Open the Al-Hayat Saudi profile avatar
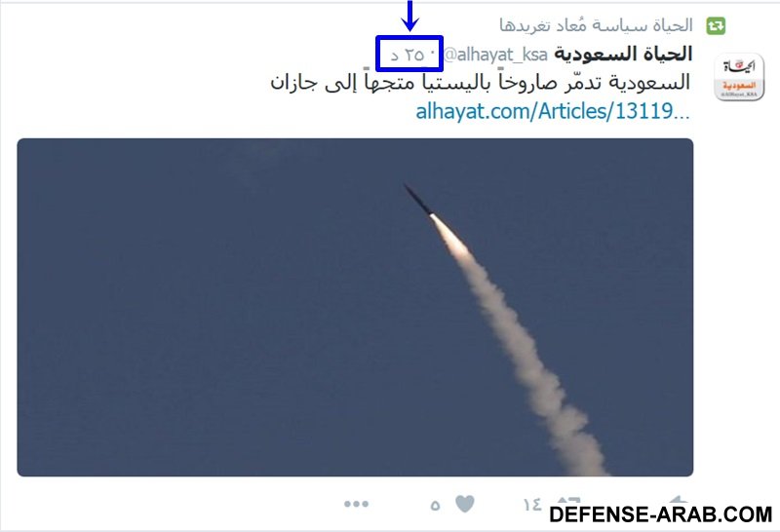780x532 pixels. pos(739,77)
